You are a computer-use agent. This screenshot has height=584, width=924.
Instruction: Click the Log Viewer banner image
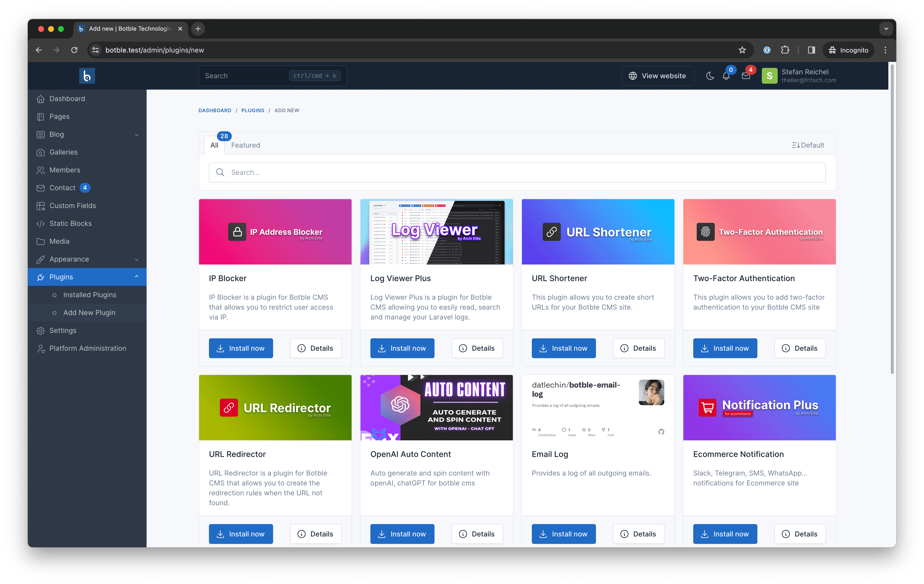point(436,232)
